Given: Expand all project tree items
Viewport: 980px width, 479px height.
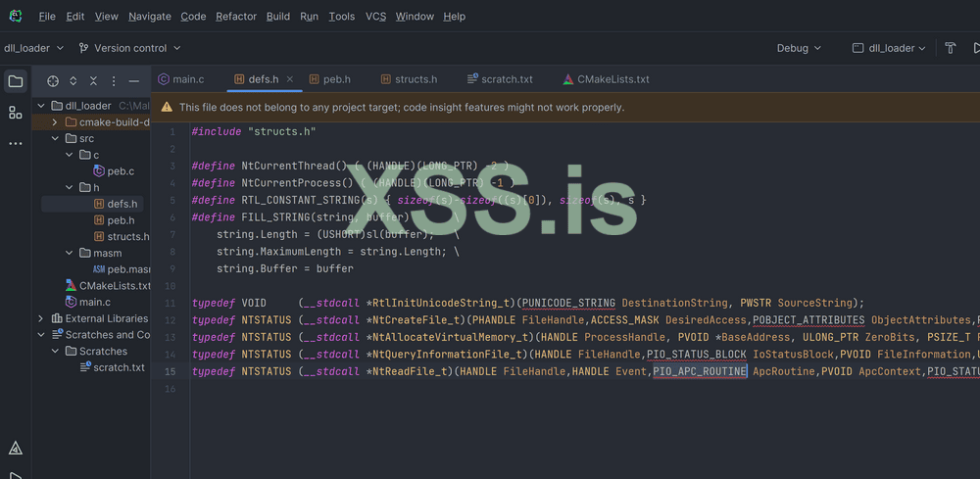Looking at the screenshot, I should pyautogui.click(x=73, y=81).
